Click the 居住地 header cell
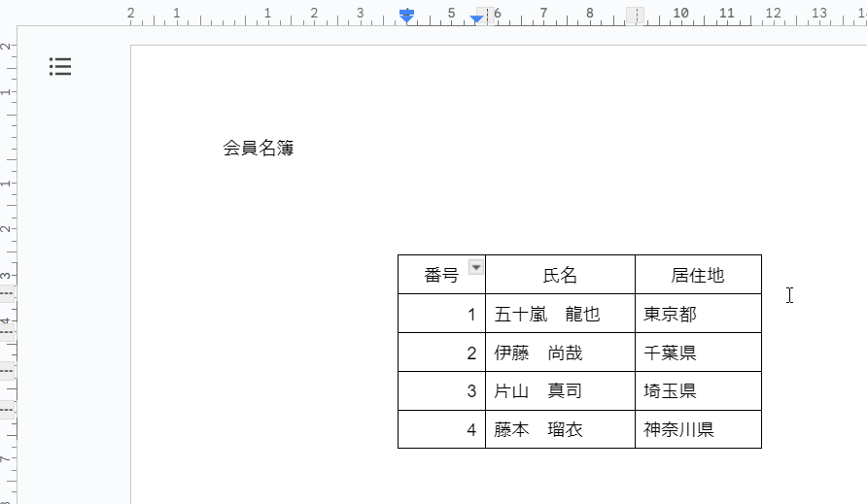 point(698,275)
